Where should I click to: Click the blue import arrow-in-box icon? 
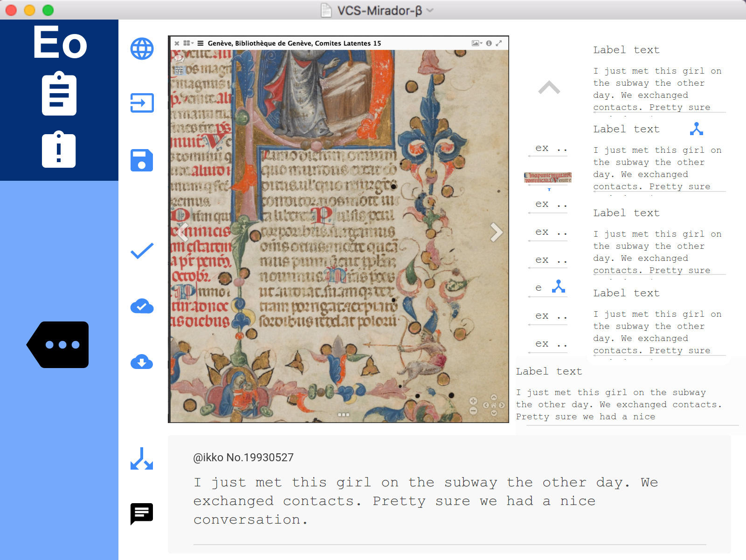(x=142, y=102)
